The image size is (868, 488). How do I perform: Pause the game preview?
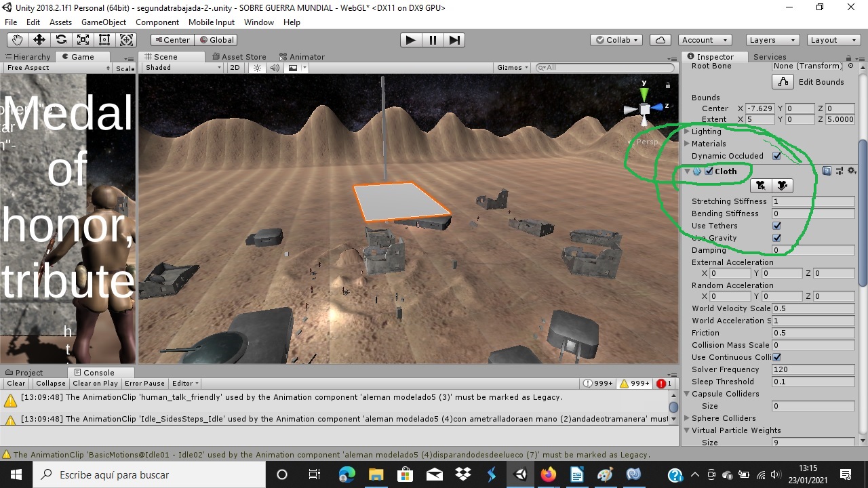pyautogui.click(x=433, y=40)
